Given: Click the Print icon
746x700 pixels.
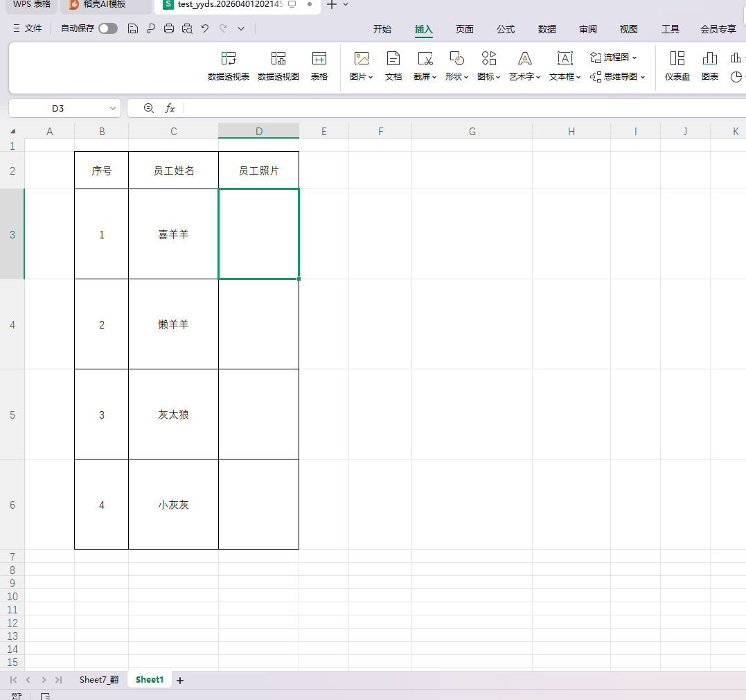Looking at the screenshot, I should click(169, 28).
